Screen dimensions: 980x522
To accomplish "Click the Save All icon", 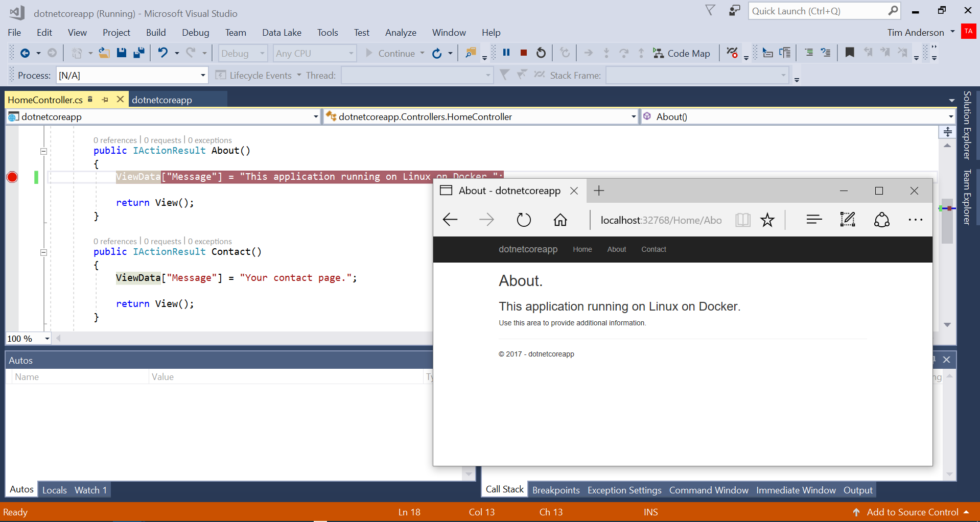I will click(x=139, y=53).
